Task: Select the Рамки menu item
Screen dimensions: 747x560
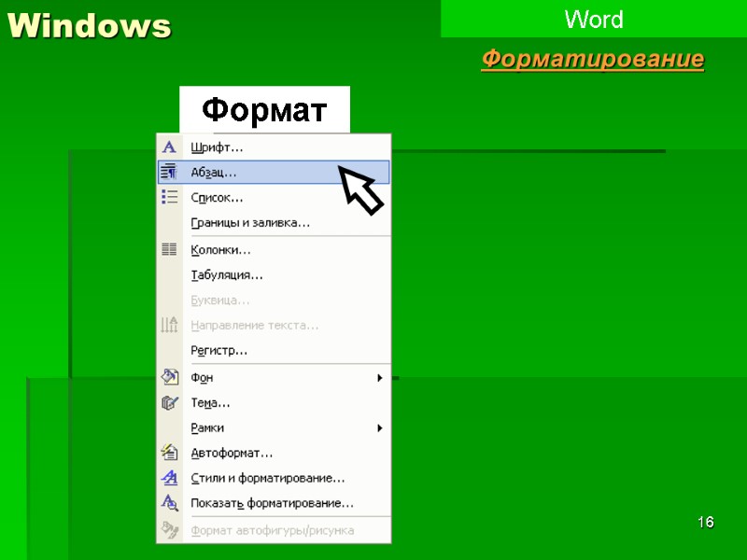Action: click(x=274, y=428)
